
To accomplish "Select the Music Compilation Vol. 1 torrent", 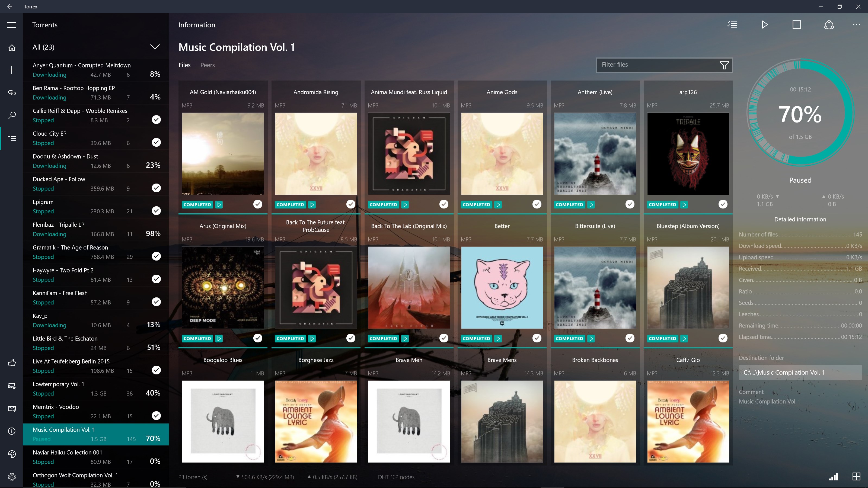I will (95, 434).
